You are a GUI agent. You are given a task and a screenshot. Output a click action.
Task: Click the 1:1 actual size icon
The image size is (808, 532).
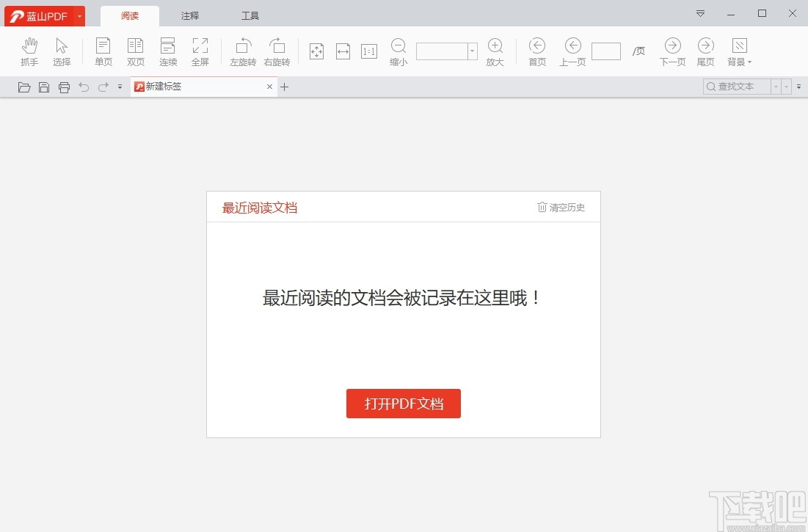368,51
